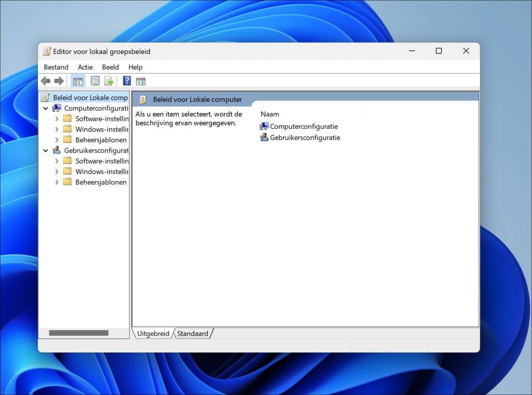Open the Actie menu
This screenshot has height=395, width=532.
(x=85, y=67)
